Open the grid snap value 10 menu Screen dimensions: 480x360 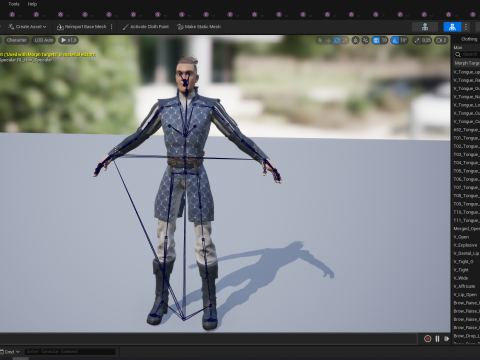384,40
